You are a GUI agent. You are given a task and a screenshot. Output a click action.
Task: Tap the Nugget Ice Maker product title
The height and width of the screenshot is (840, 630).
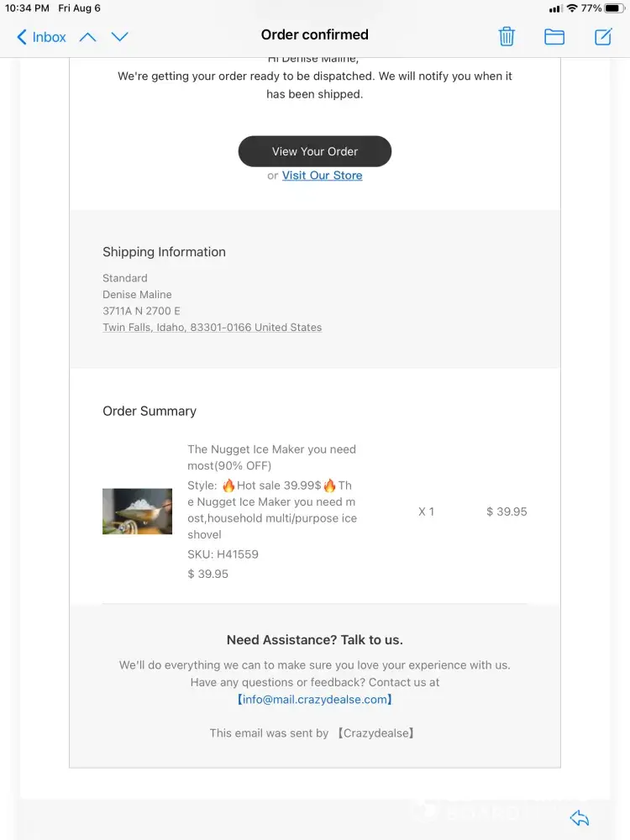click(271, 457)
